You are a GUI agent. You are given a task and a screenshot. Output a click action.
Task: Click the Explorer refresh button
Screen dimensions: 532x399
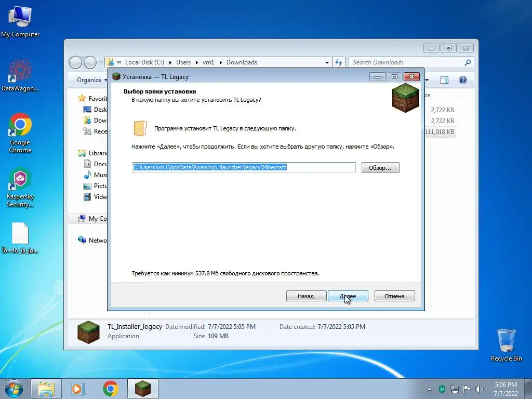coord(339,62)
